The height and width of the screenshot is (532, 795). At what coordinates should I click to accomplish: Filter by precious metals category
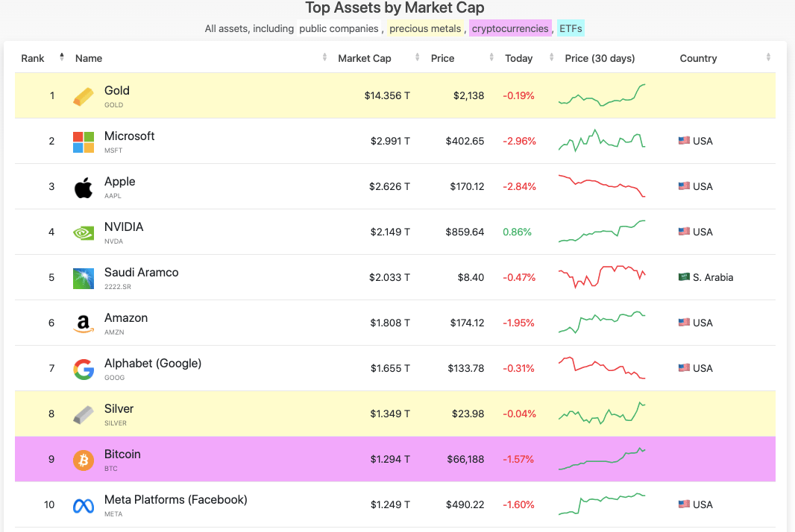coord(425,28)
